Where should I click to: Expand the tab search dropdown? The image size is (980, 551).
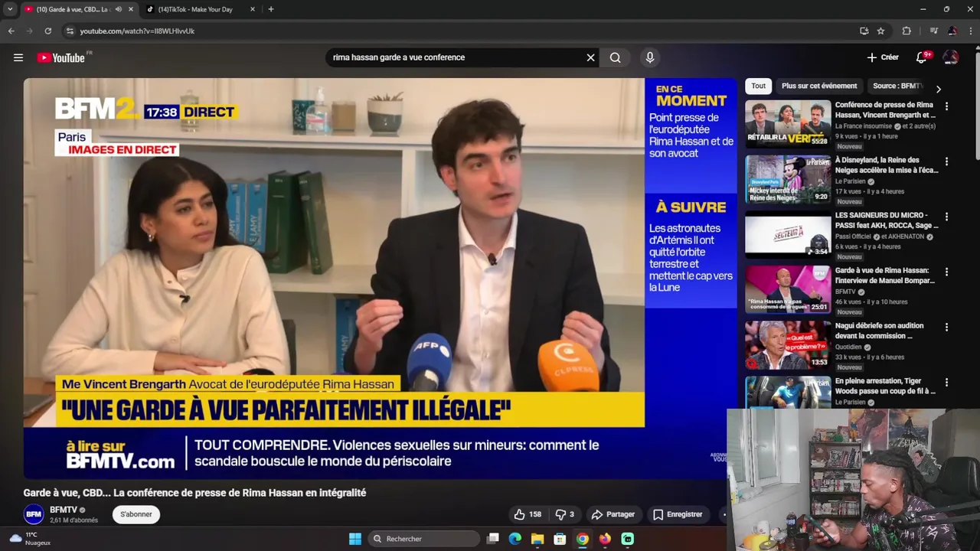pos(10,9)
